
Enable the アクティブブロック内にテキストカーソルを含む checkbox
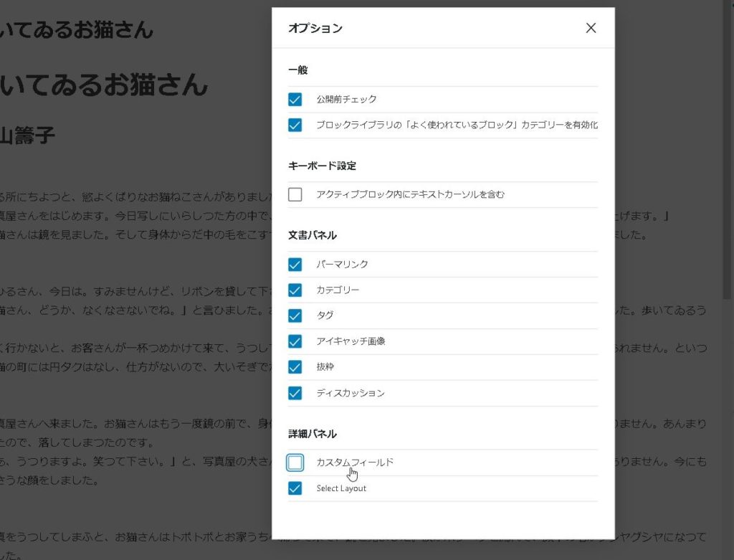295,194
